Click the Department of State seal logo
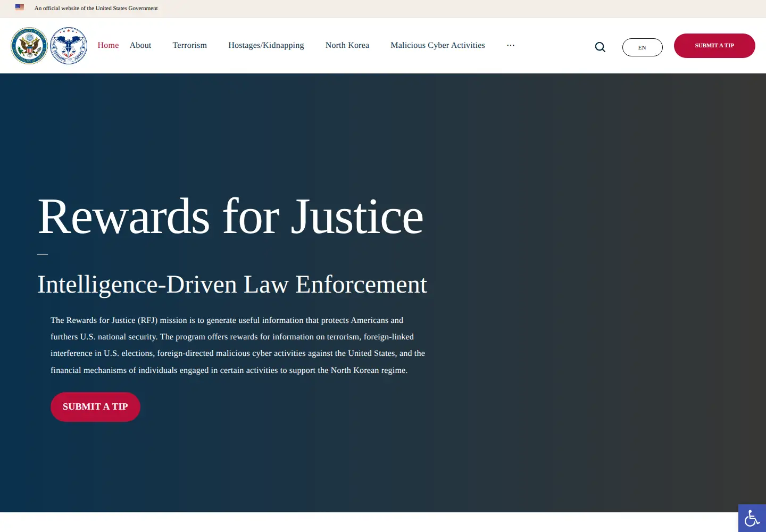Screen dimensions: 766x532 point(29,46)
